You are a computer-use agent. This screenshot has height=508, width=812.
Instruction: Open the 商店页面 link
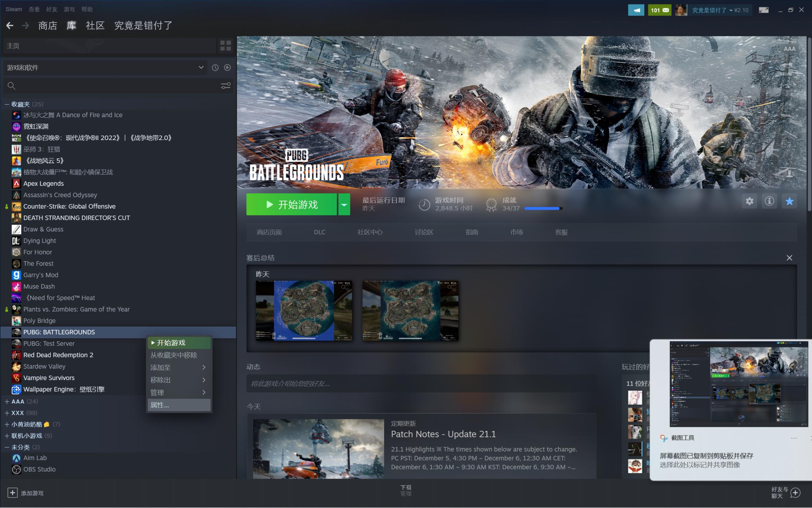pos(269,232)
